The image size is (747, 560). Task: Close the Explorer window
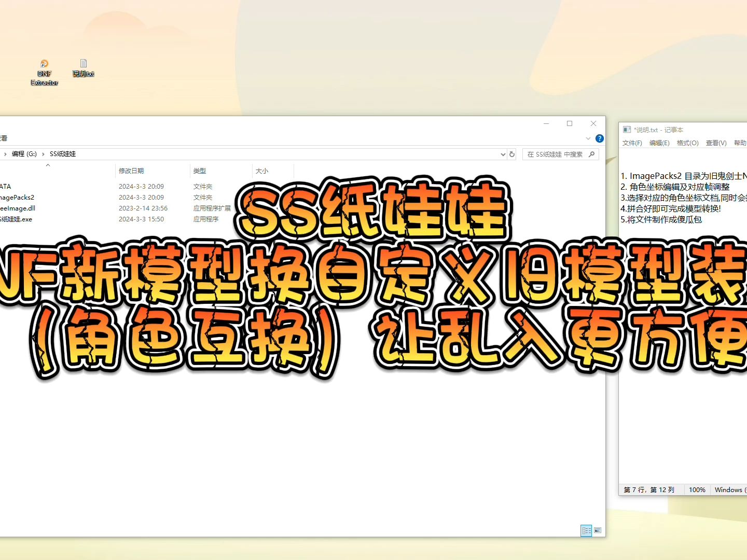[x=593, y=123]
